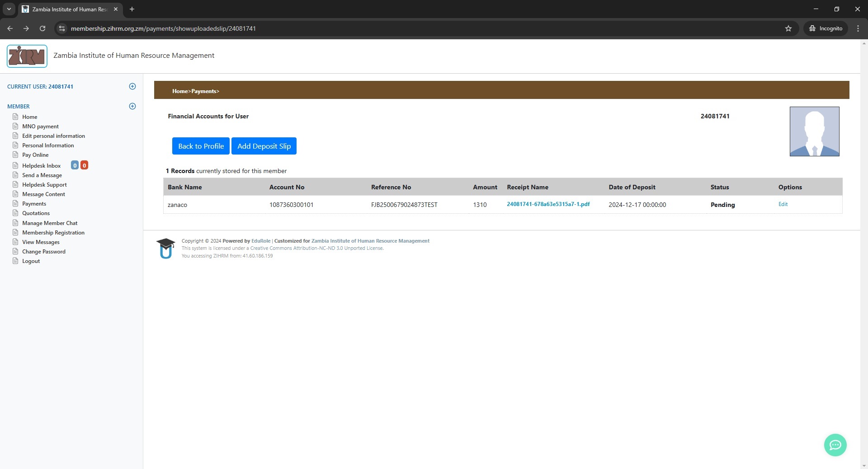Click the ZIHRM logo in the header
The height and width of the screenshot is (469, 868).
27,56
